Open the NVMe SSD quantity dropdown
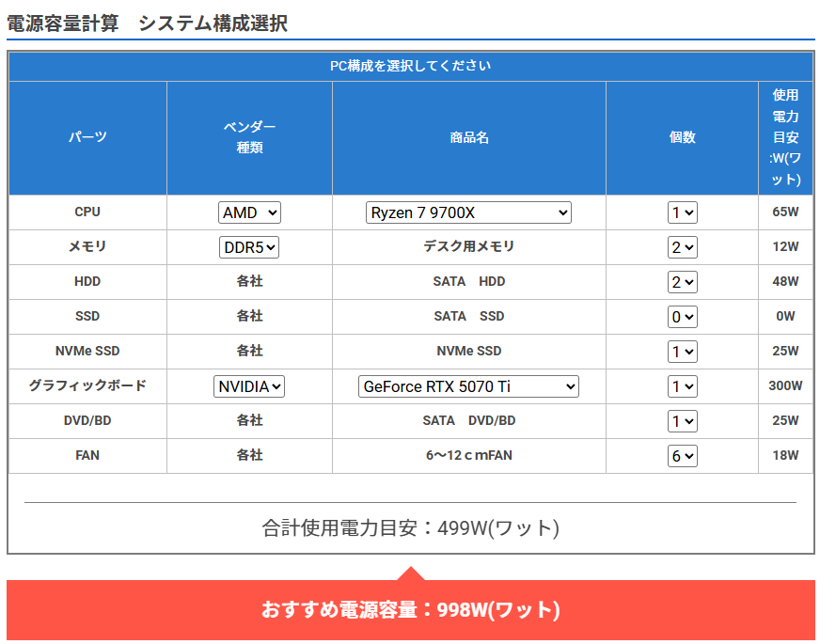 (x=682, y=352)
